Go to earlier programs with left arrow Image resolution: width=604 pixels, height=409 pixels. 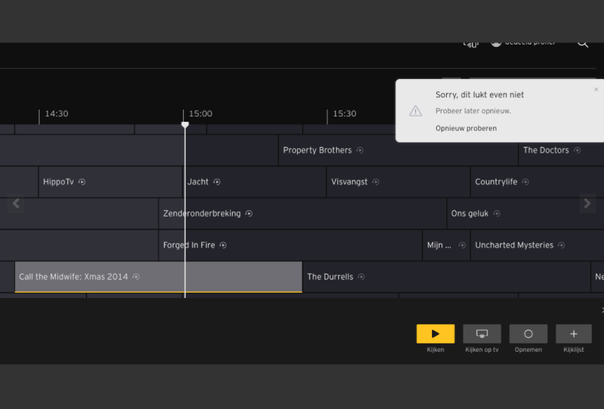(x=16, y=203)
